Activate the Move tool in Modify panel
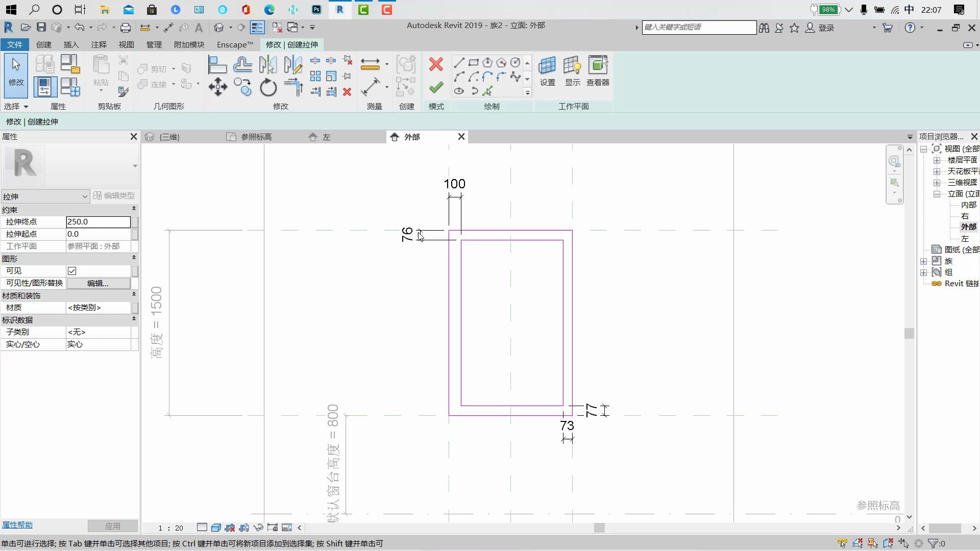Image resolution: width=980 pixels, height=551 pixels. pyautogui.click(x=218, y=87)
